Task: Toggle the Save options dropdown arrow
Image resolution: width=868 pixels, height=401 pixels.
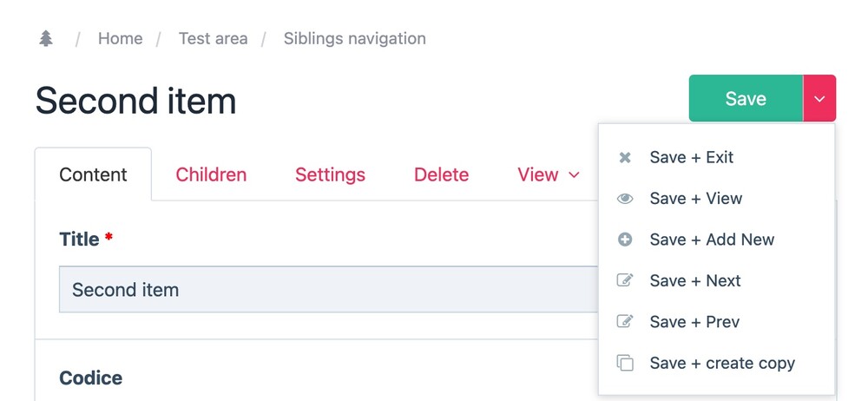Action: (819, 98)
